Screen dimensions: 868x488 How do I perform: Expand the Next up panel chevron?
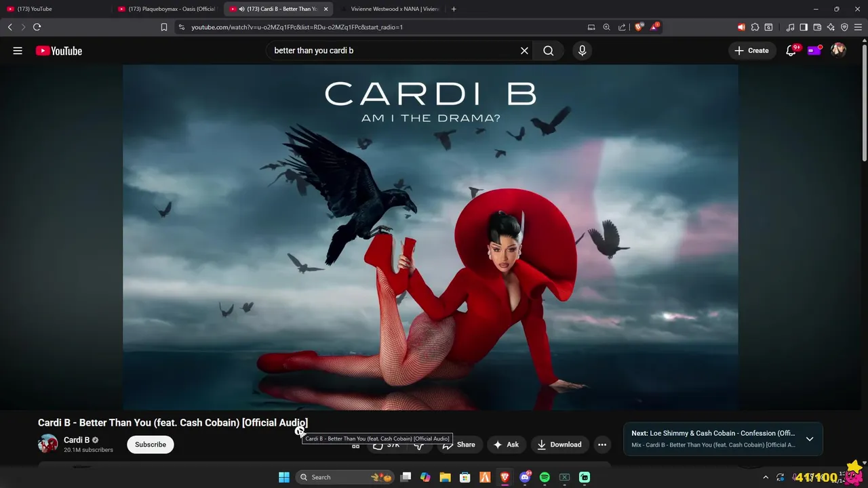pos(810,439)
